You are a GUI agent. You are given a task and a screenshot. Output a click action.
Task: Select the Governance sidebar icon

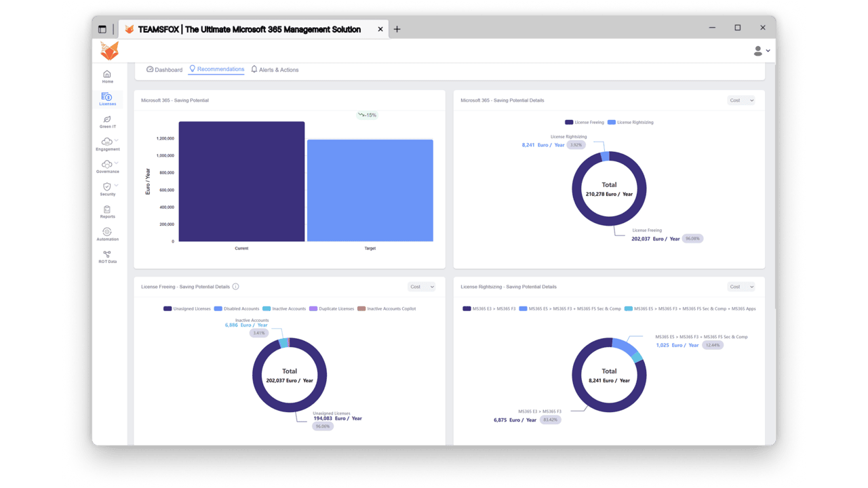[106, 164]
